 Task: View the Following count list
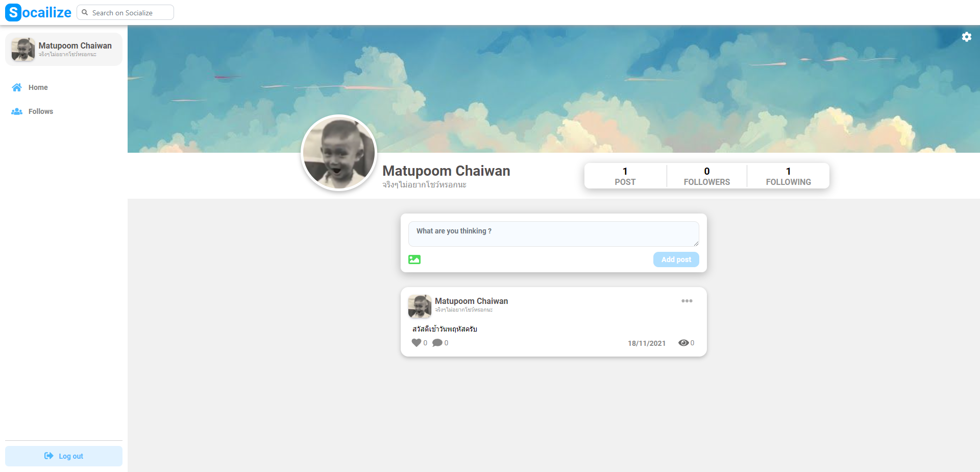click(x=788, y=176)
